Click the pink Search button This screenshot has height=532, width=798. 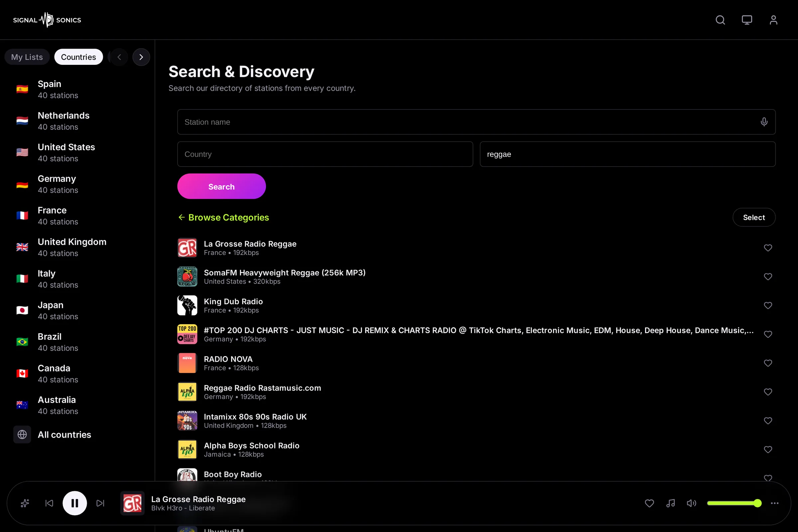[221, 186]
